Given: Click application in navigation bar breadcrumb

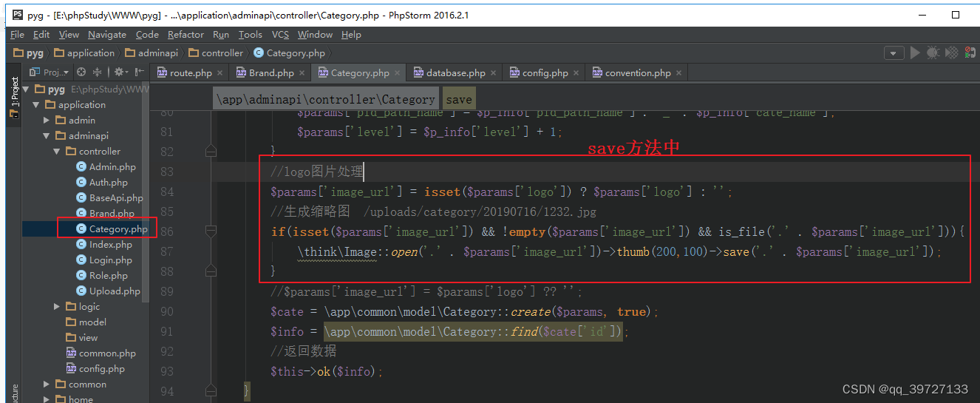Looking at the screenshot, I should [84, 53].
